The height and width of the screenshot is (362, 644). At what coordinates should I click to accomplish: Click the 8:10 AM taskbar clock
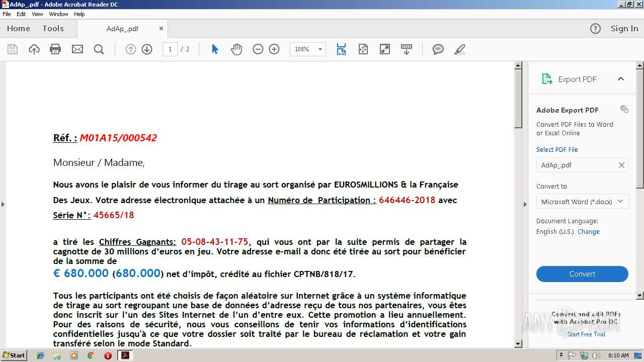click(x=618, y=355)
